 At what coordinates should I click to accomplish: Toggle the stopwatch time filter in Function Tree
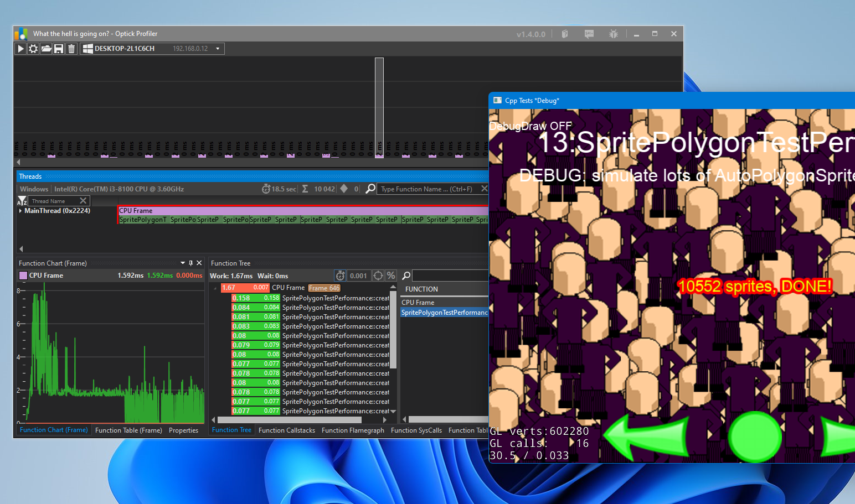[340, 275]
